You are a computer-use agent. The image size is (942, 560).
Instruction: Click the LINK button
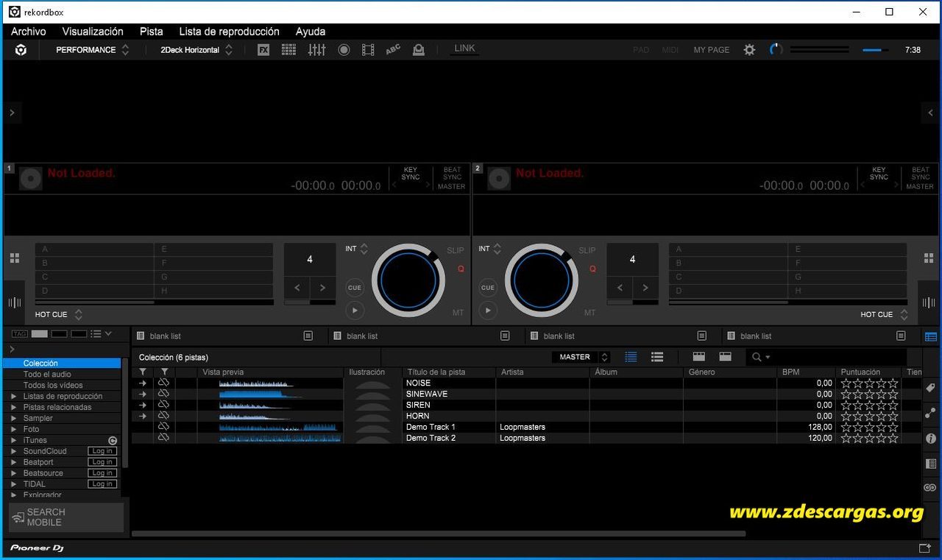click(x=464, y=49)
